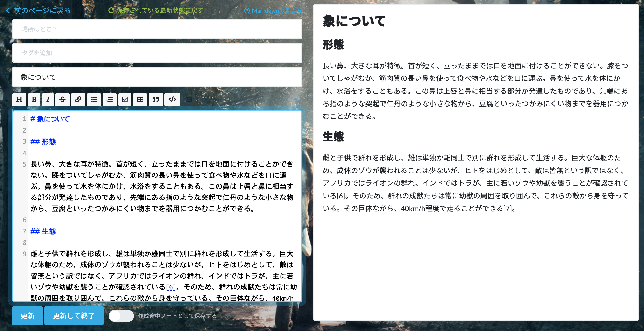Click the preview heading 生態
644x331 pixels.
333,137
